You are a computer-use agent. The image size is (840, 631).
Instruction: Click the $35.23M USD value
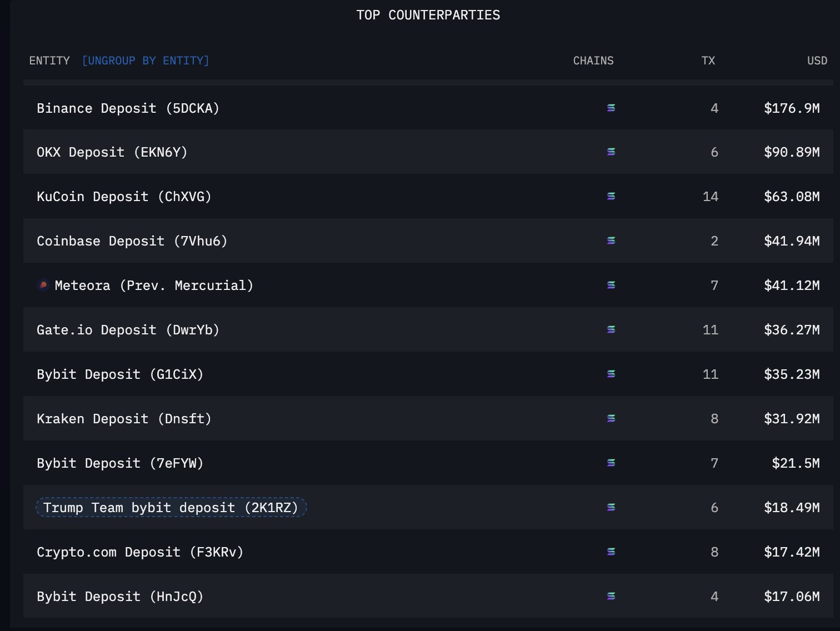coord(792,374)
